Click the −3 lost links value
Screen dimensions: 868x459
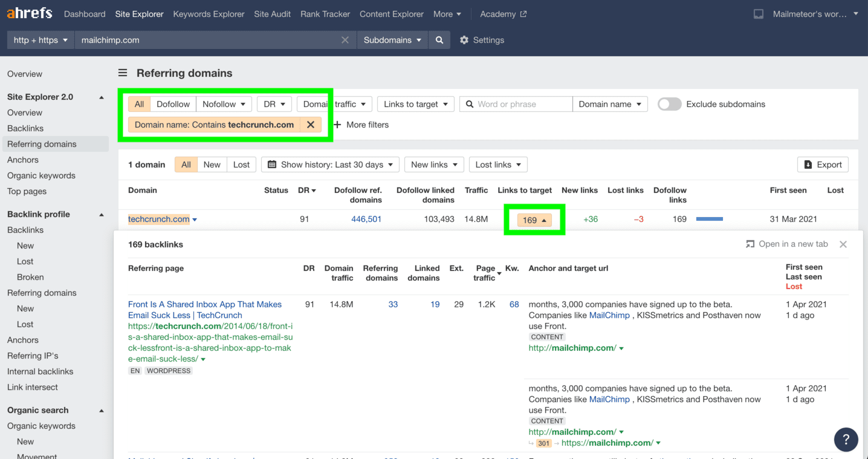[638, 219]
